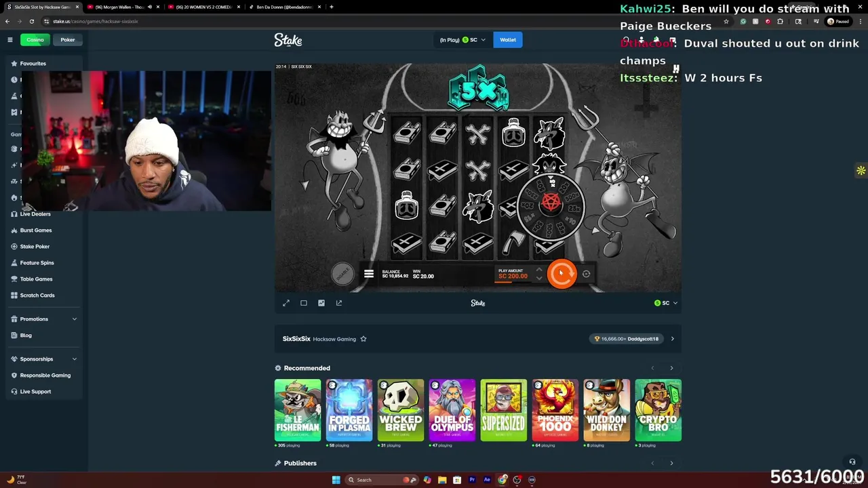Enter fullscreen mode for the game
The width and height of the screenshot is (868, 488).
pyautogui.click(x=286, y=303)
